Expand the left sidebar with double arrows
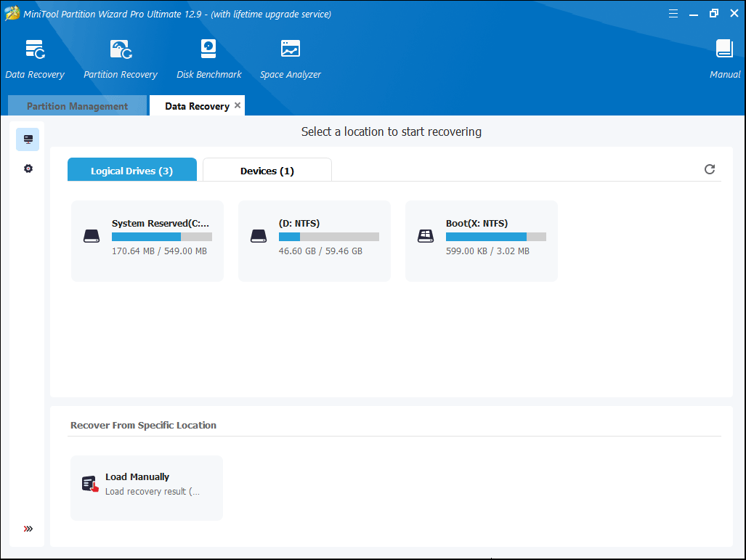The height and width of the screenshot is (560, 746). pos(28,529)
